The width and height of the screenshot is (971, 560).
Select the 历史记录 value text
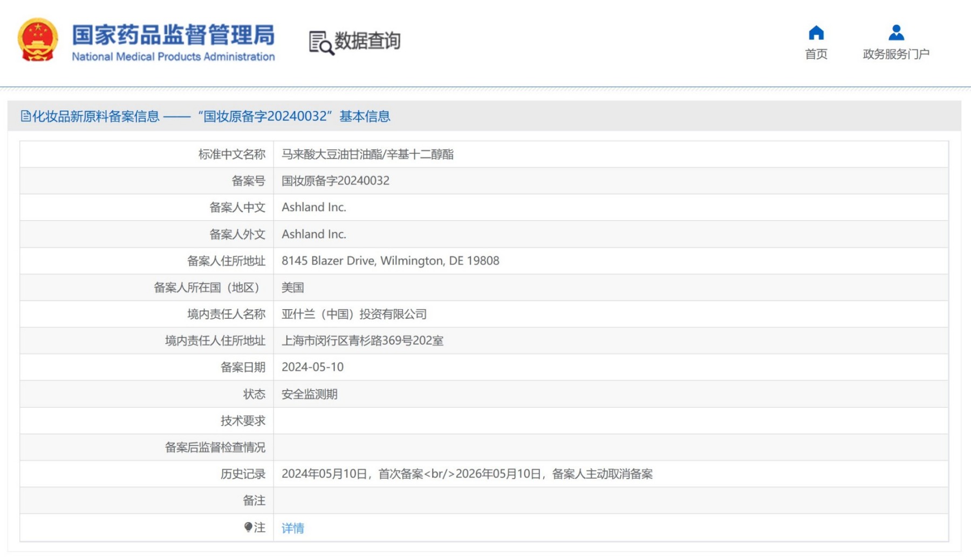tap(467, 474)
